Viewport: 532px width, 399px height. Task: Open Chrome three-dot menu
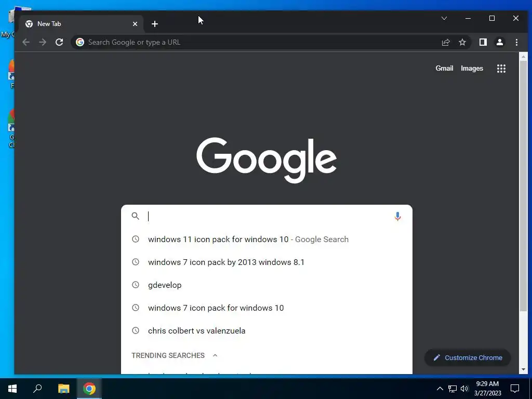[x=516, y=43]
